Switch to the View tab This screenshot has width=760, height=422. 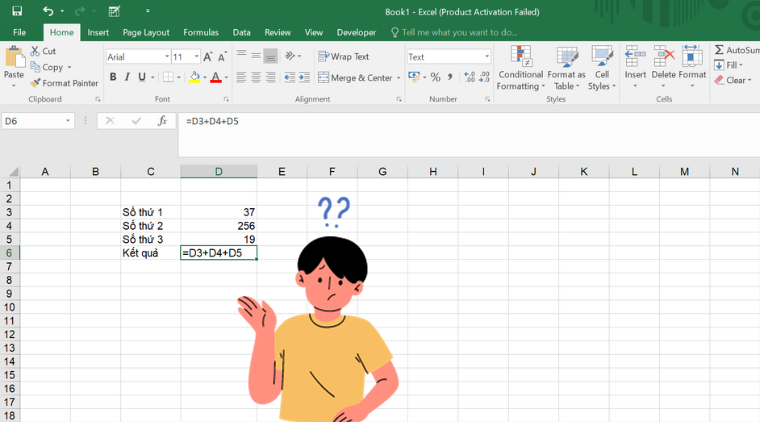coord(314,32)
